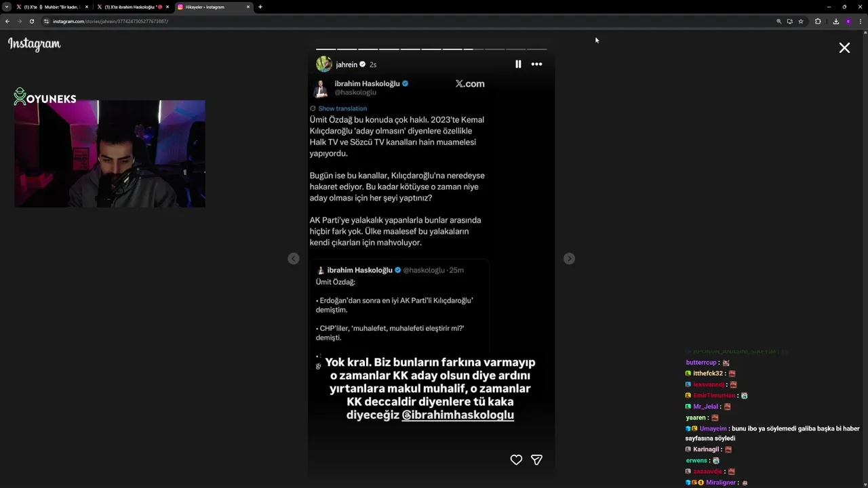Open the Chrome three-dot menu
This screenshot has width=868, height=488.
click(x=861, y=21)
